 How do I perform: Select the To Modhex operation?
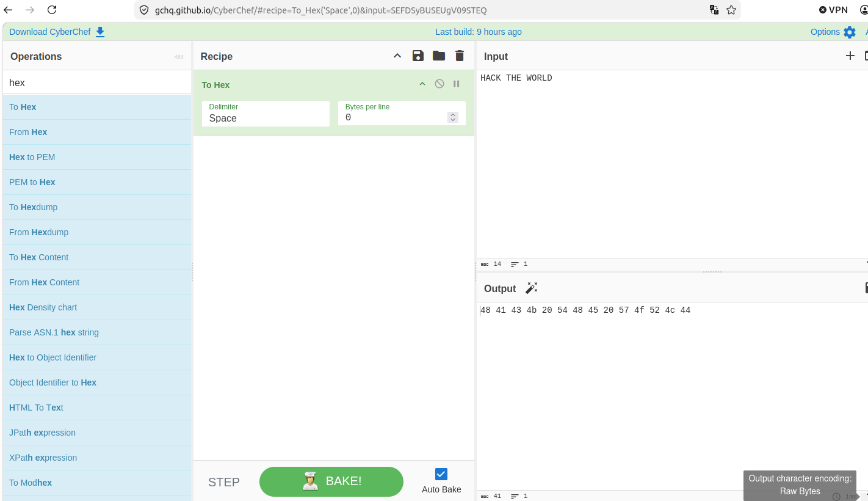coord(97,483)
